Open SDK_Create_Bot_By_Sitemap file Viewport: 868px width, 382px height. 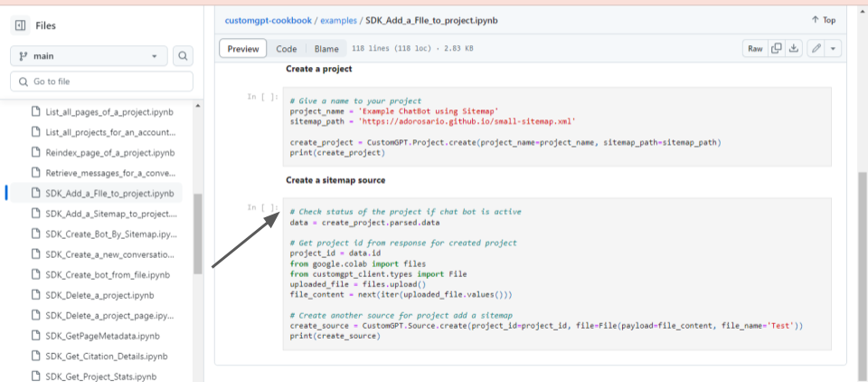pyautogui.click(x=111, y=234)
